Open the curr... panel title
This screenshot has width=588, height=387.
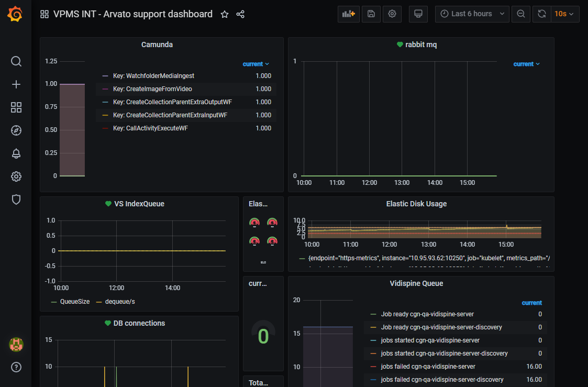[x=258, y=283]
